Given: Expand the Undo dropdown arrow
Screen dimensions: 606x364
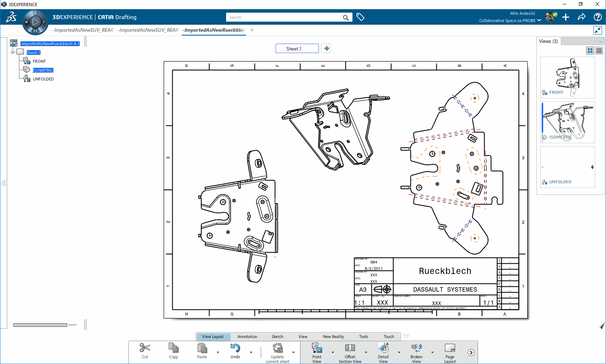Looking at the screenshot, I should coord(251,352).
